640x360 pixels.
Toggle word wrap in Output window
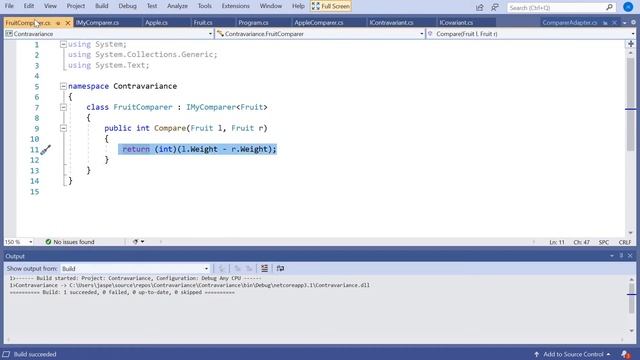(280, 269)
